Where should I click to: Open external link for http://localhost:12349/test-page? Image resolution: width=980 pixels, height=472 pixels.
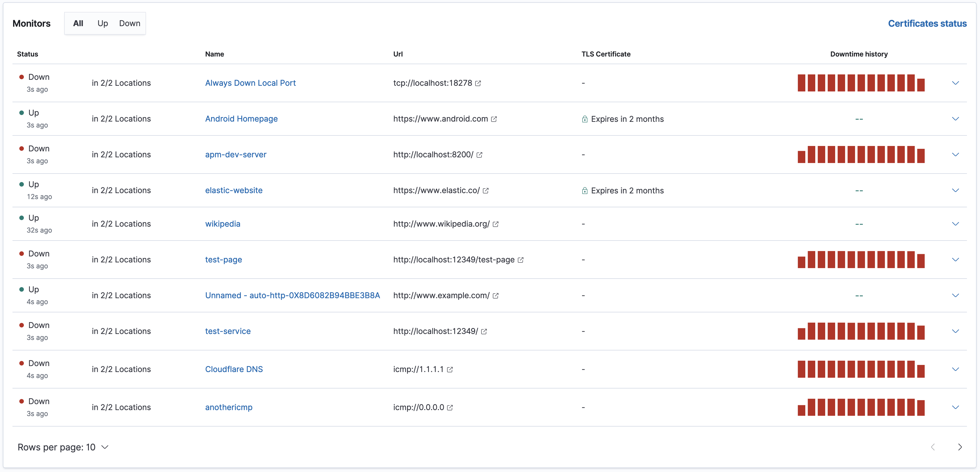[x=520, y=260]
